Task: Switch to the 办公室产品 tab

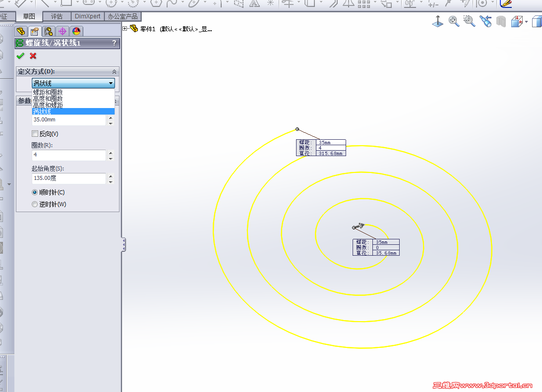Action: [x=122, y=16]
